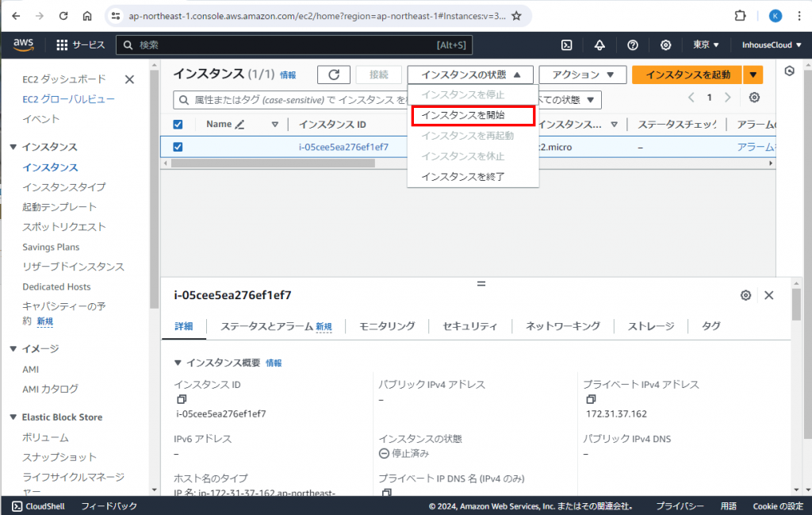This screenshot has height=515, width=812.
Task: Switch to the セキュリティ tab
Action: point(469,326)
